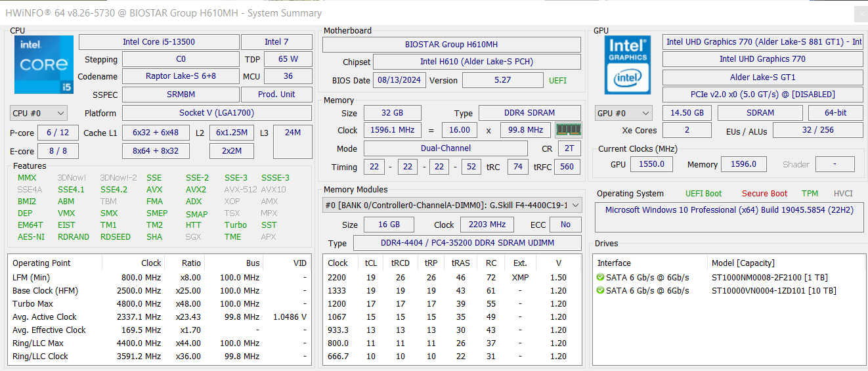Click the Intel Core i5-13500 name field
The width and height of the screenshot is (868, 371).
[x=159, y=41]
